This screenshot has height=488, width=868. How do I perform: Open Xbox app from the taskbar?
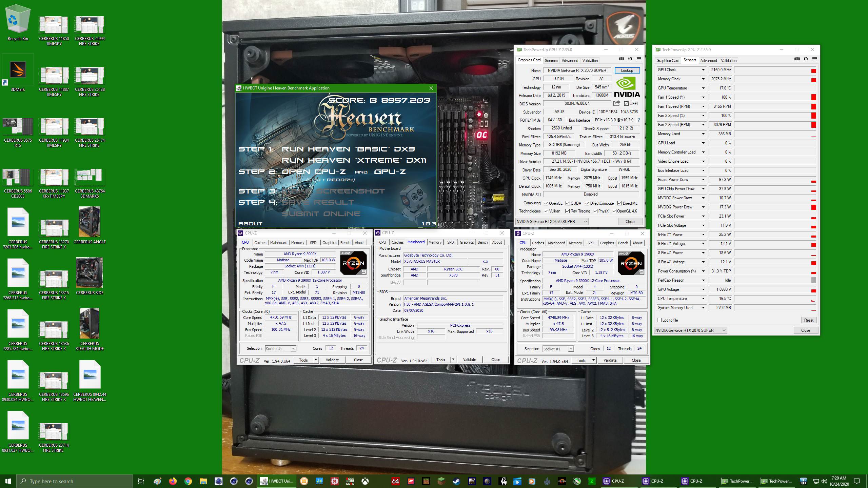[x=365, y=481]
